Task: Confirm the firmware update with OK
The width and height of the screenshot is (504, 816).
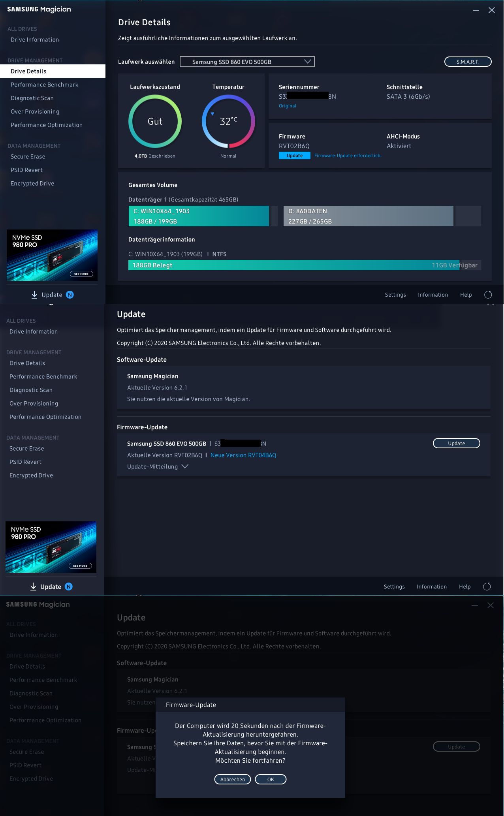Action: tap(271, 779)
